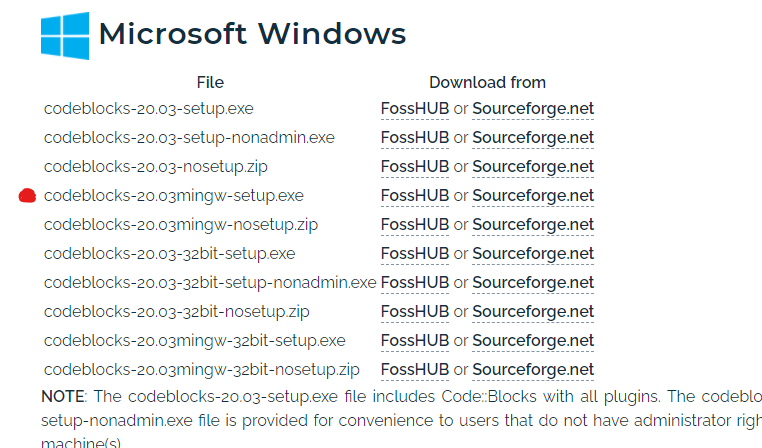Open Sourceforge.net link for codeblocks-20.03-32bit-setup-nonadmin.exe
The height and width of the screenshot is (448, 762).
tap(533, 282)
